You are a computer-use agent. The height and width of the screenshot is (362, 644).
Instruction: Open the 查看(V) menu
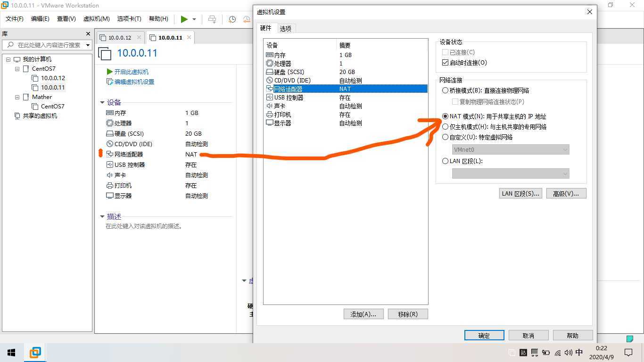[x=66, y=19]
